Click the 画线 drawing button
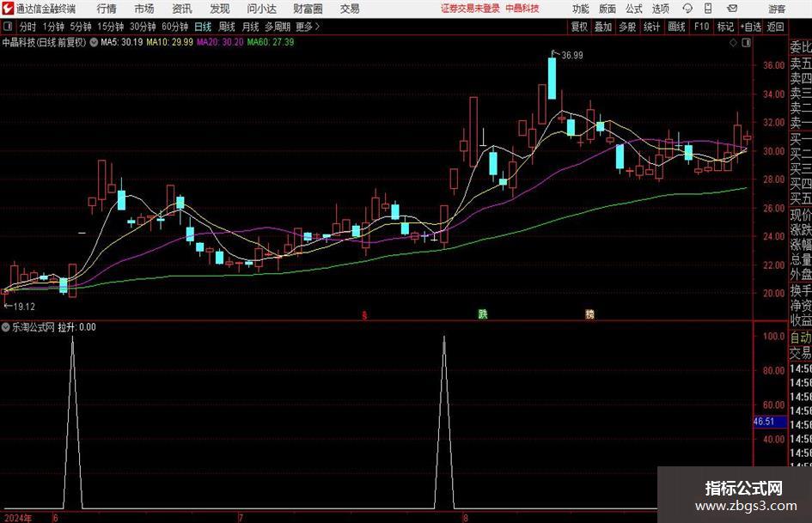The width and height of the screenshot is (812, 523). [x=676, y=27]
